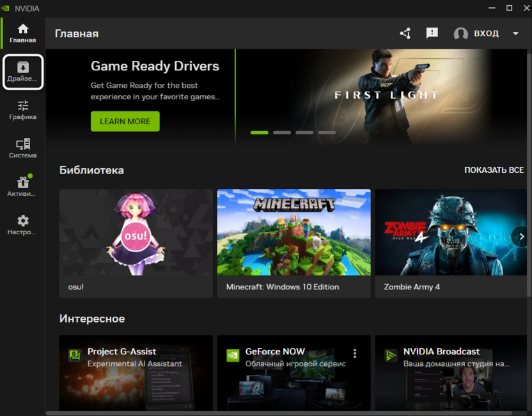532x416 pixels.
Task: Open the osu! game thumbnail
Action: click(136, 232)
